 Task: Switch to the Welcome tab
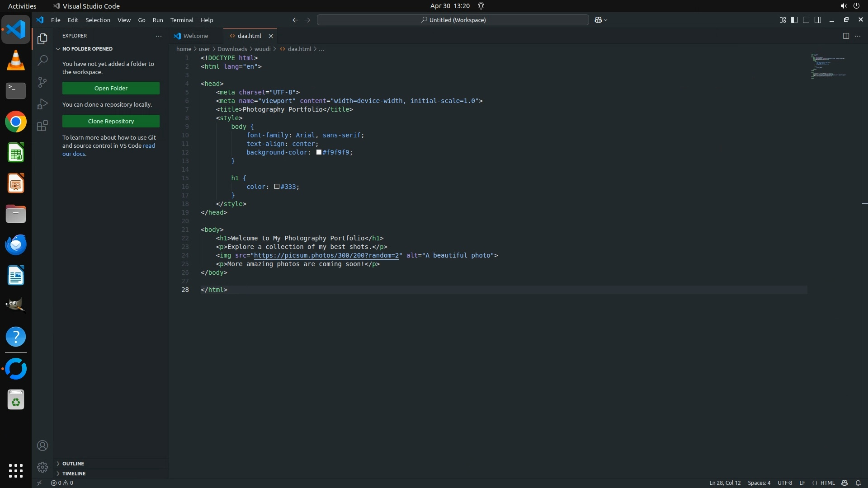click(196, 36)
